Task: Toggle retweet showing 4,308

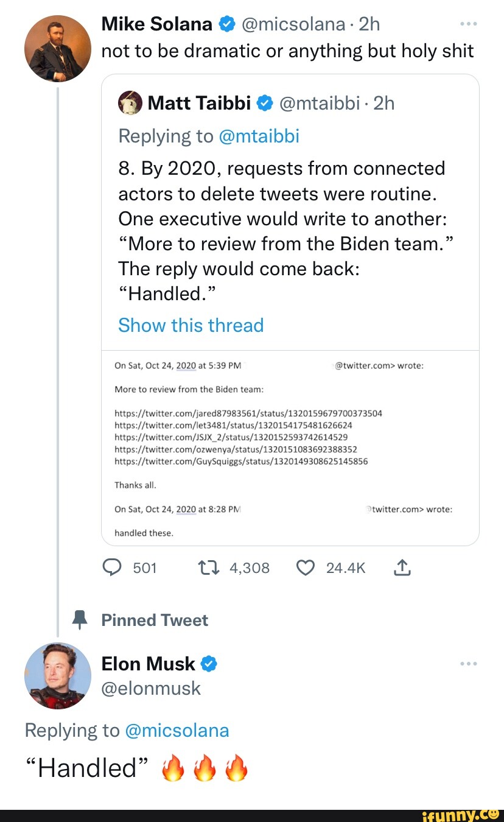Action: click(x=208, y=567)
